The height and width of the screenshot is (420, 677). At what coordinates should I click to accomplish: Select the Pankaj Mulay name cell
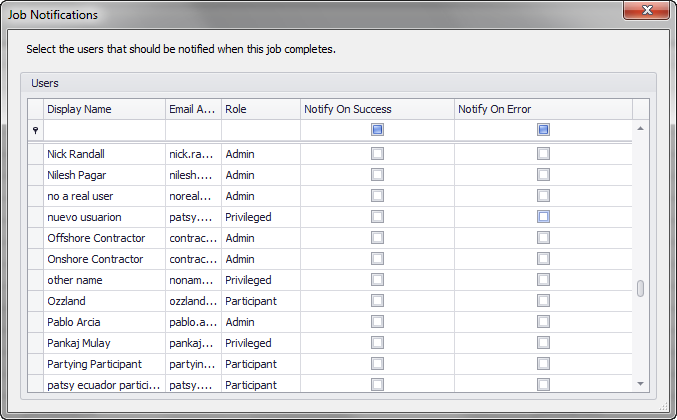[x=104, y=343]
